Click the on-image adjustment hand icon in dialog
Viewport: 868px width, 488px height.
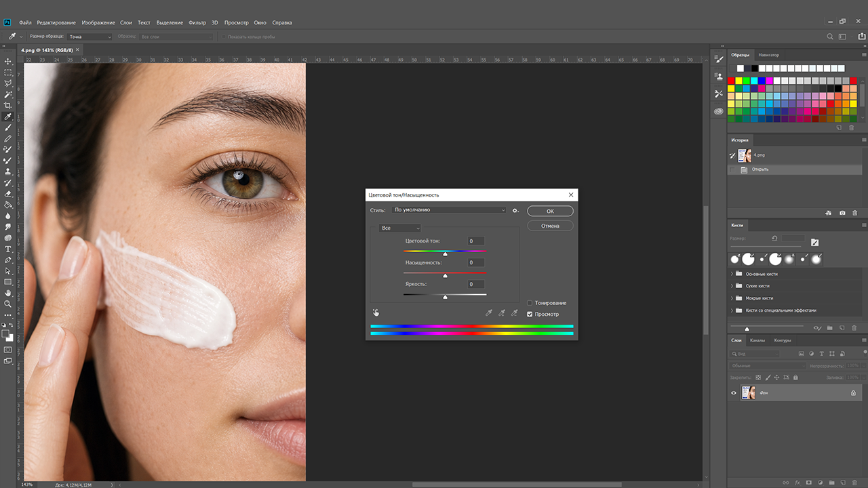coord(376,312)
